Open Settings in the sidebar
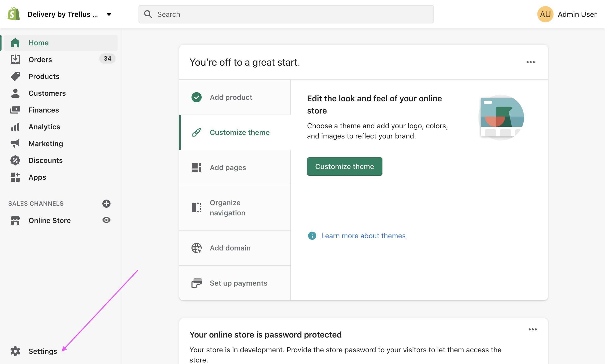The width and height of the screenshot is (605, 364). (x=43, y=351)
